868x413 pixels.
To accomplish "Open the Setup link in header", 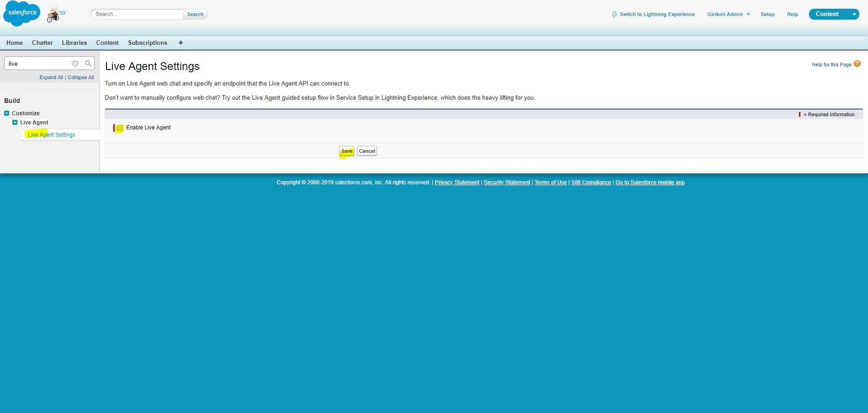I will point(767,14).
